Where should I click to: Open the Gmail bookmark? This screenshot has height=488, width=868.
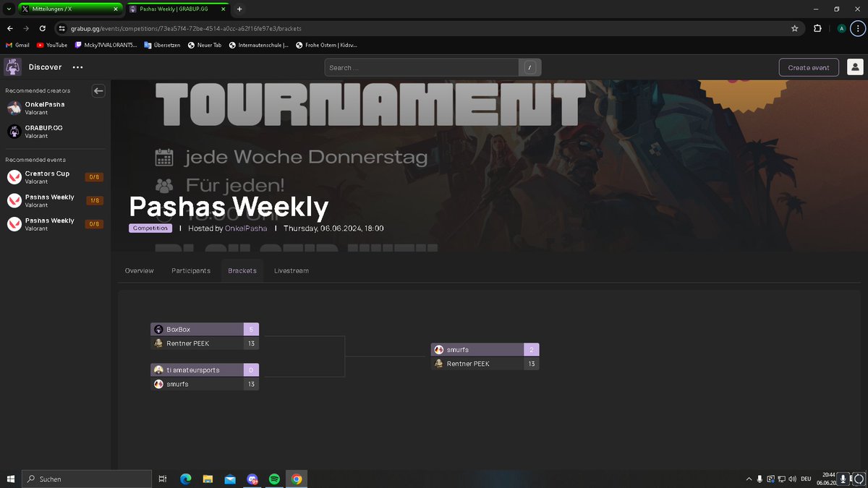17,45
